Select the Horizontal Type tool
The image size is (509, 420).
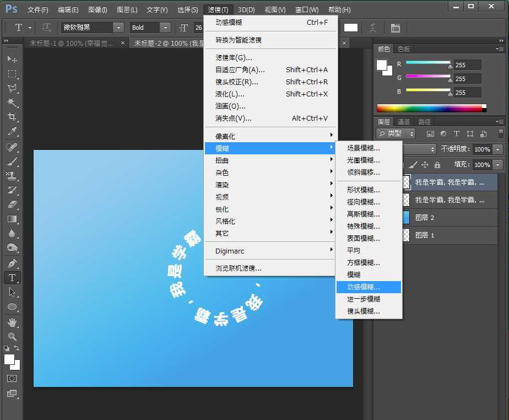click(12, 278)
